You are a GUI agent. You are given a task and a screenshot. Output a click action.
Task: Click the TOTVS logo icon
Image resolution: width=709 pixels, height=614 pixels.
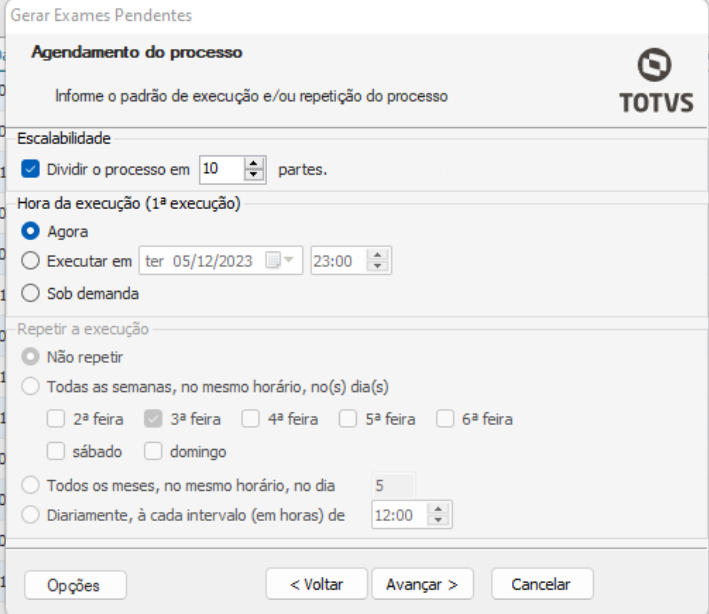pyautogui.click(x=654, y=67)
